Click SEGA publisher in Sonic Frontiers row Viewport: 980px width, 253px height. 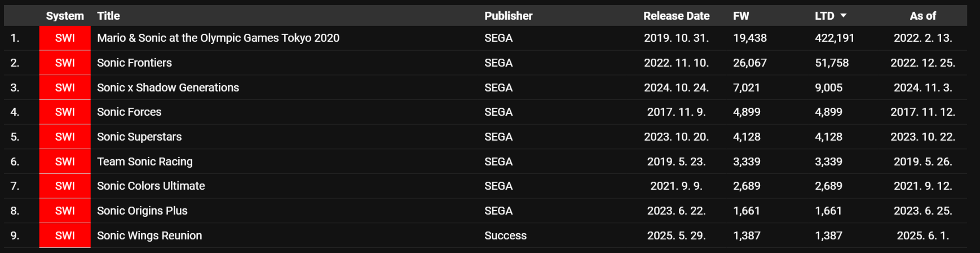498,63
